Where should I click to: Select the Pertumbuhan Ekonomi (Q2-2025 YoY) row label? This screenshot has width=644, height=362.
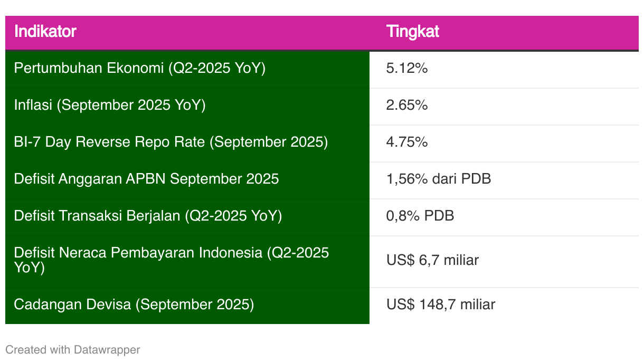pos(139,69)
